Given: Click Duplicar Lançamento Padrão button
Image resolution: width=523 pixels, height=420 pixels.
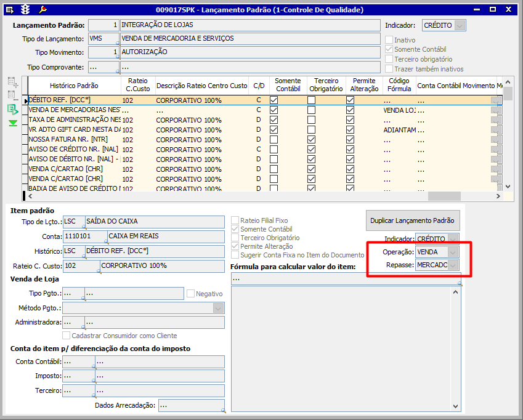Looking at the screenshot, I should pos(412,220).
